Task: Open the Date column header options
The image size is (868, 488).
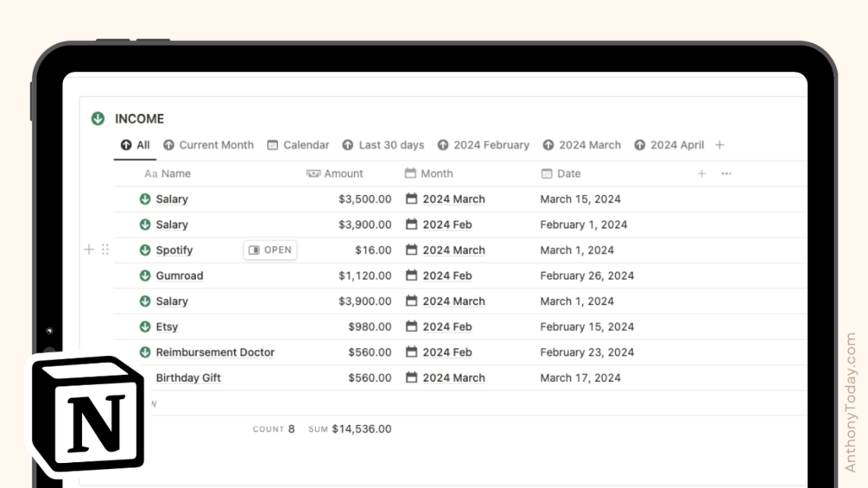Action: (x=561, y=174)
